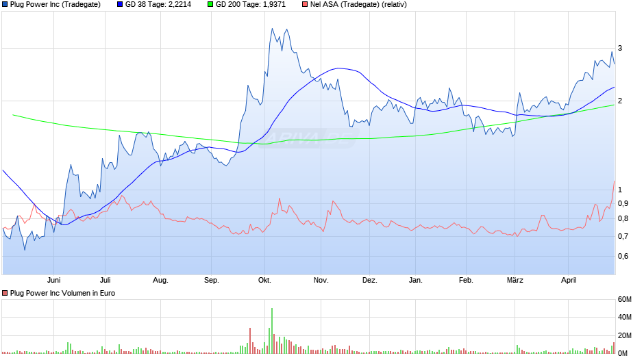Image resolution: width=644 pixels, height=360 pixels.
Task: Click the tall red volume bar in late September
Action: (x=249, y=341)
